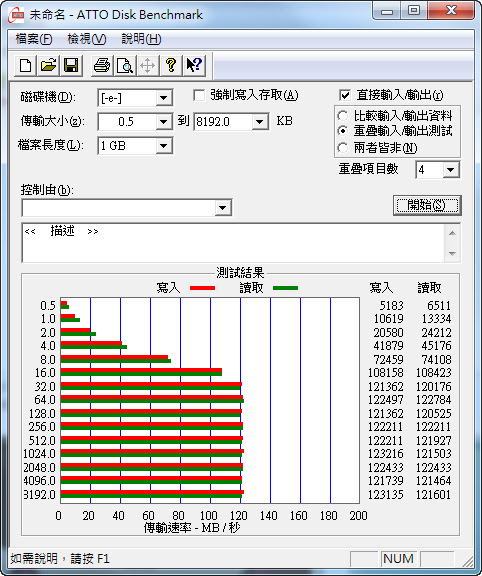
Task: Click inside the 描述 description text box
Action: click(x=233, y=242)
